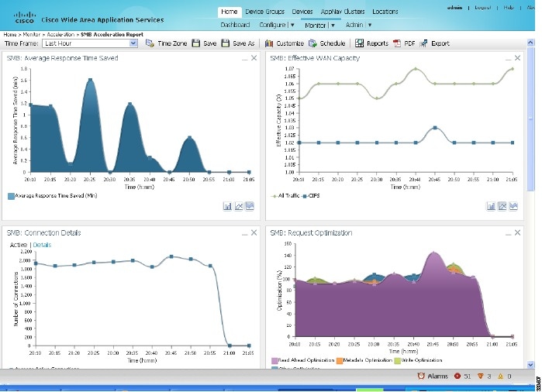Toggle Read Ahead Optimization legend swatch
The width and height of the screenshot is (542, 392).
(x=274, y=360)
